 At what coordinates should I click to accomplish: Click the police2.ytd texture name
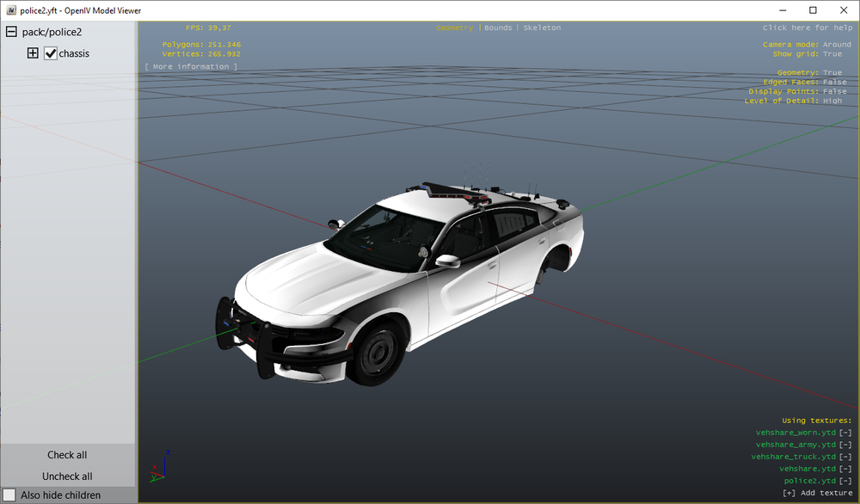809,481
